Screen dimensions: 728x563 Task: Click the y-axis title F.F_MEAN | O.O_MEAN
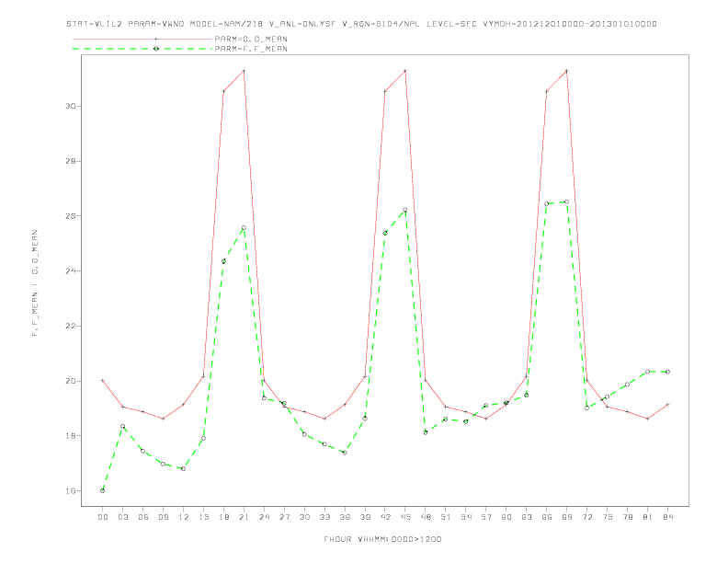point(35,283)
